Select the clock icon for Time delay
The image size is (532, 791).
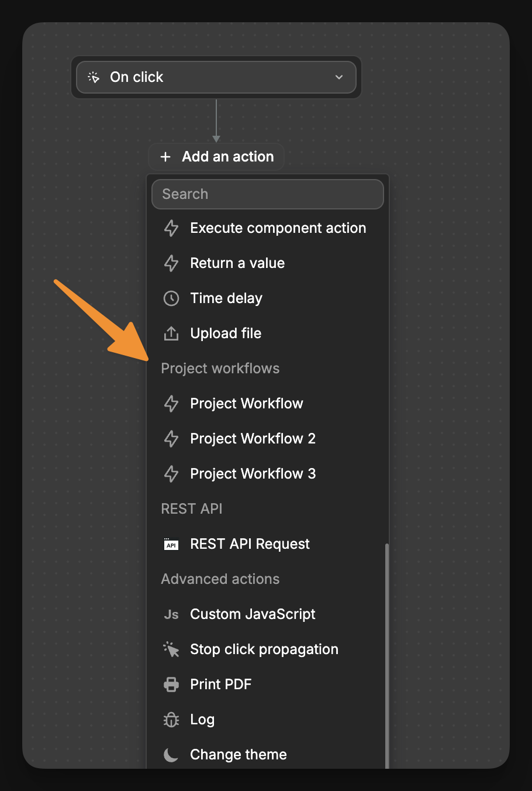pyautogui.click(x=171, y=298)
